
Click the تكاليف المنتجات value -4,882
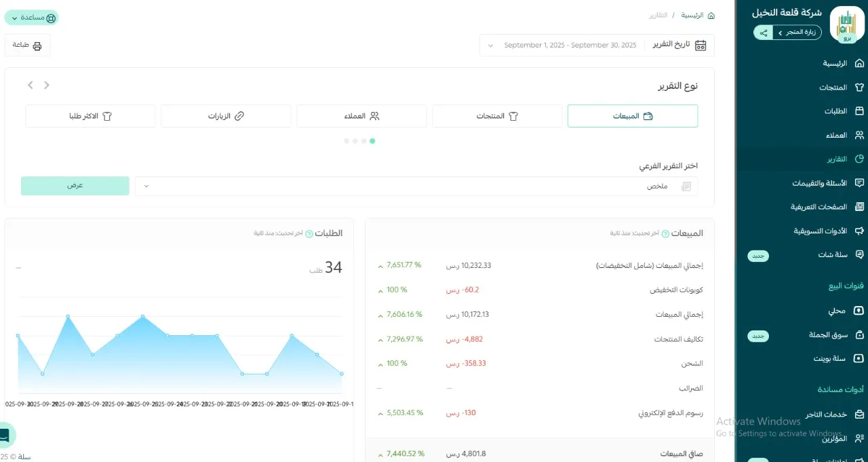(465, 339)
